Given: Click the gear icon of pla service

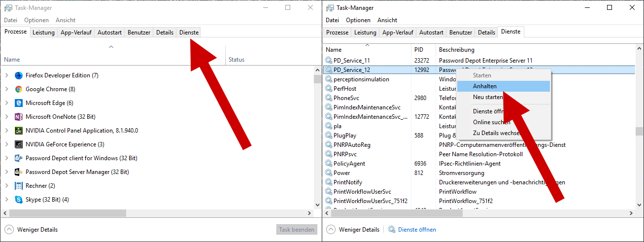Looking at the screenshot, I should pos(329,126).
